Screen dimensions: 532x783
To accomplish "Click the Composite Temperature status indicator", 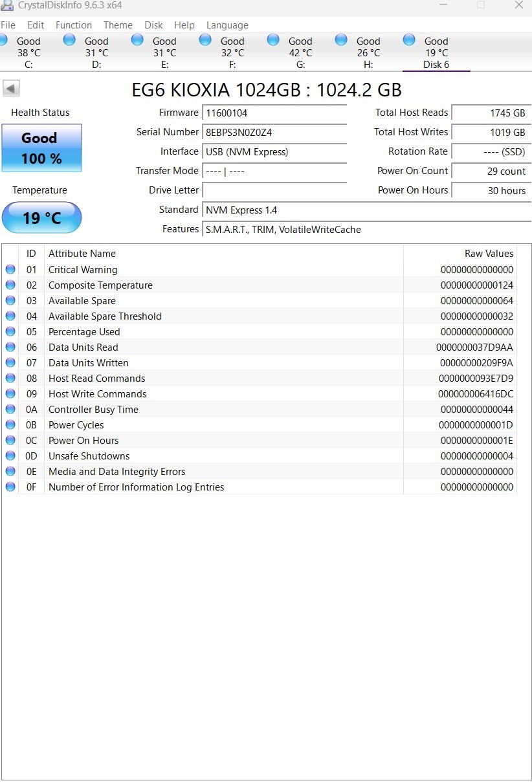I will [10, 285].
